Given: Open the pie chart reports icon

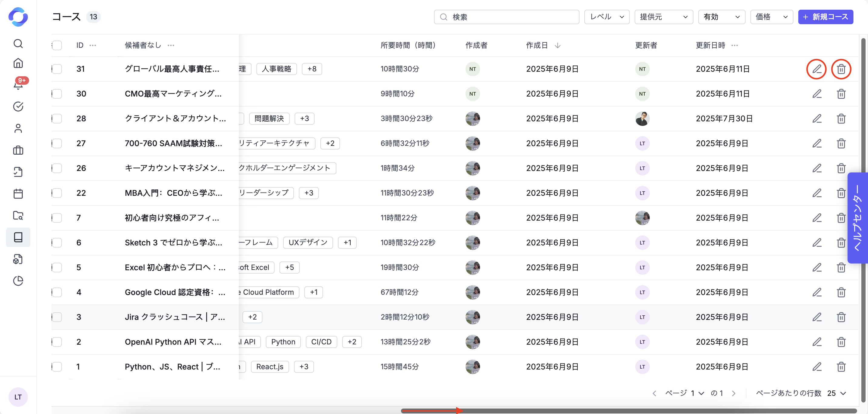Looking at the screenshot, I should click(18, 281).
